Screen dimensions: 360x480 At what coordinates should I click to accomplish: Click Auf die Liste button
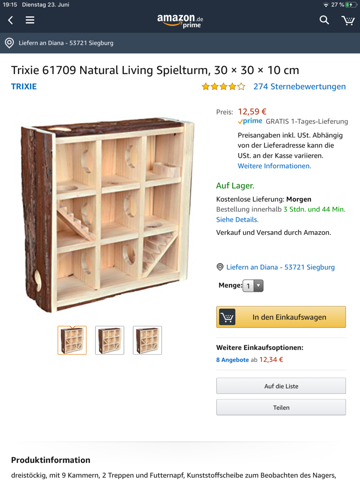[281, 386]
